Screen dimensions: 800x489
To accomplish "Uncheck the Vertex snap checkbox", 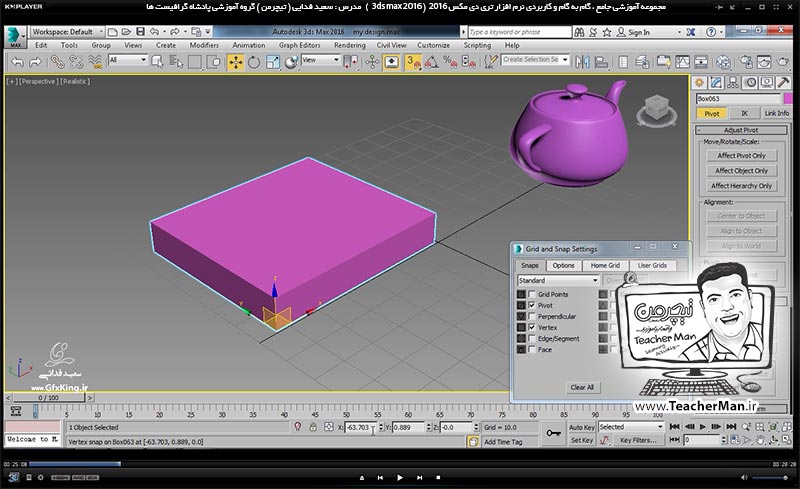I will pyautogui.click(x=532, y=327).
